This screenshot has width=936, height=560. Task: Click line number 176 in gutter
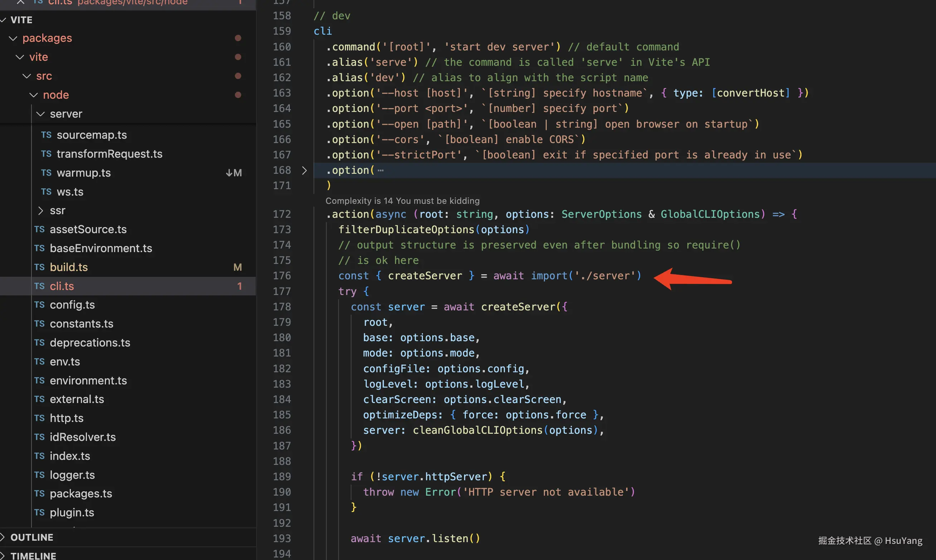[282, 276]
